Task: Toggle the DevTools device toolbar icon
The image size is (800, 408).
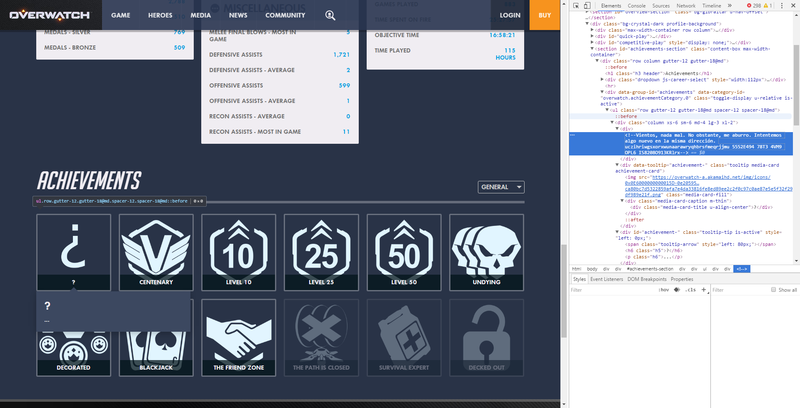Action: pos(588,5)
